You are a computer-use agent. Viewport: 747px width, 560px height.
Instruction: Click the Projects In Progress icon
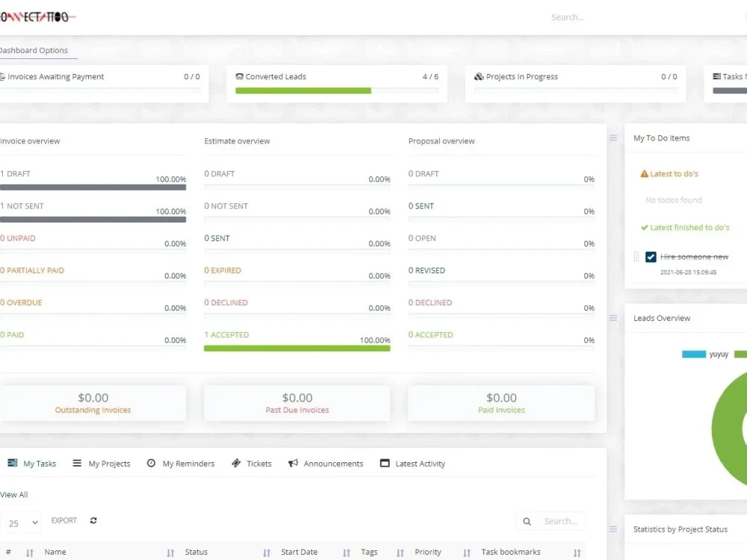(x=479, y=76)
